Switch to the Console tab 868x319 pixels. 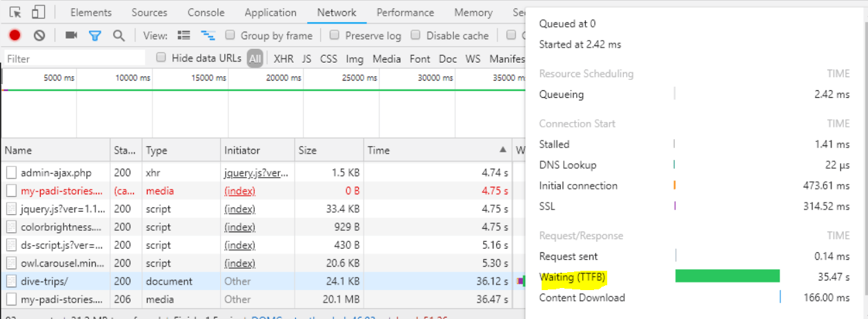(206, 12)
